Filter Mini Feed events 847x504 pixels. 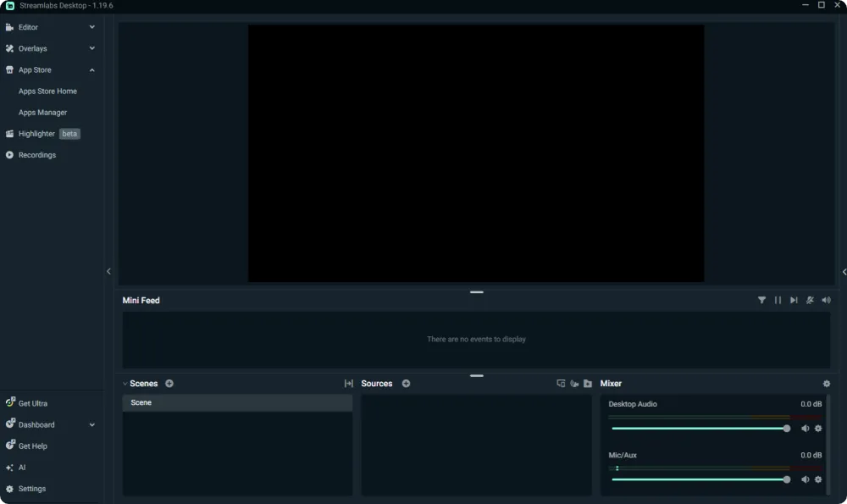click(x=761, y=301)
